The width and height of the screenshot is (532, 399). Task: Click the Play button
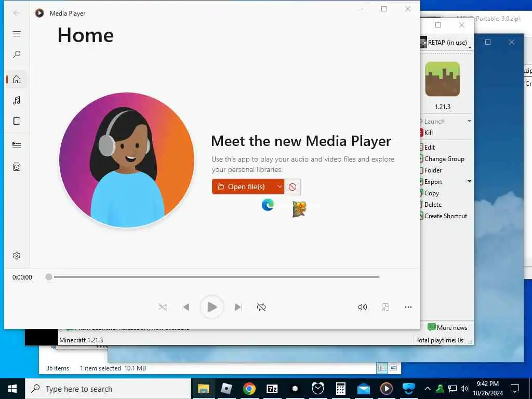[x=212, y=307]
